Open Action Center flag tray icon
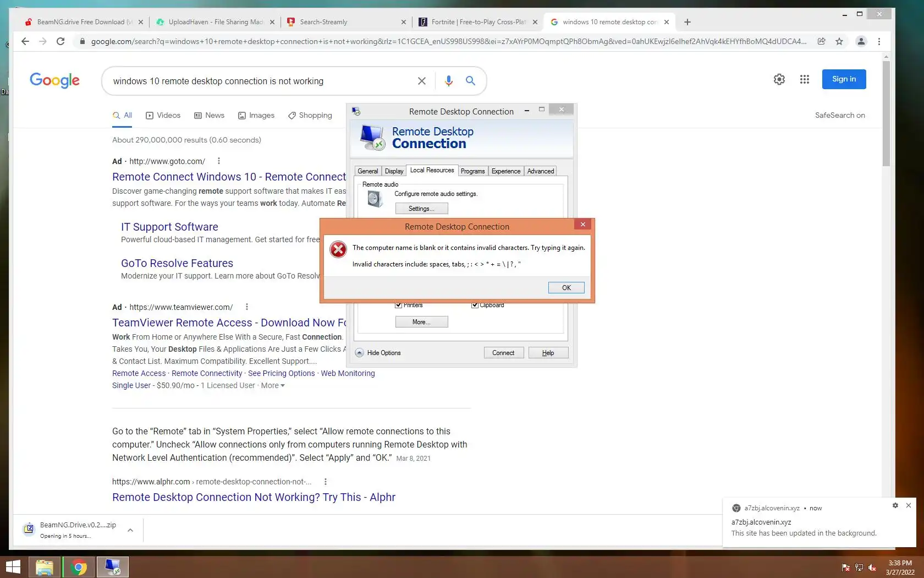924x578 pixels. (x=846, y=568)
